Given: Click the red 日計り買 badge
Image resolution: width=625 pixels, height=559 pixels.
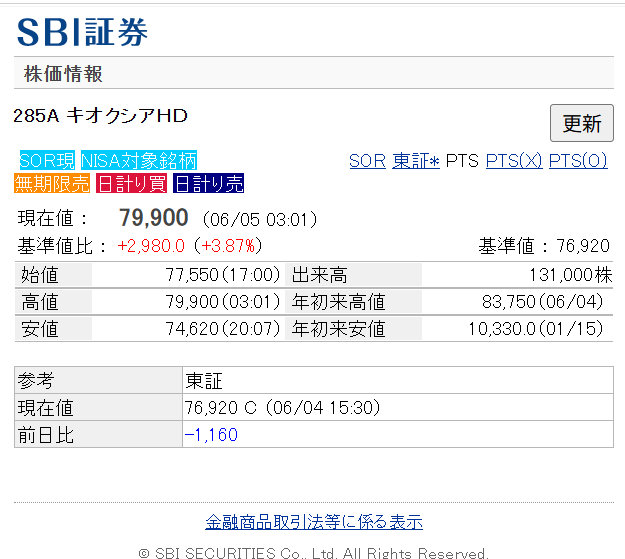Looking at the screenshot, I should [132, 183].
